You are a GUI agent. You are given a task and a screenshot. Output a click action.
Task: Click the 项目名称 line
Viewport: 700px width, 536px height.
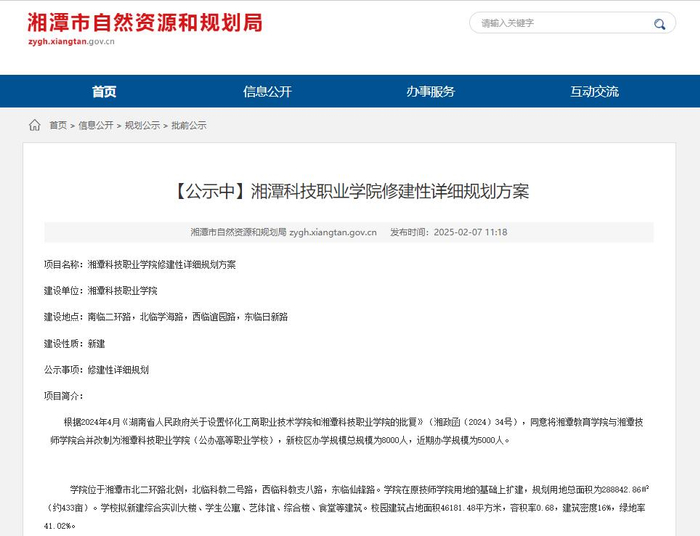point(140,265)
